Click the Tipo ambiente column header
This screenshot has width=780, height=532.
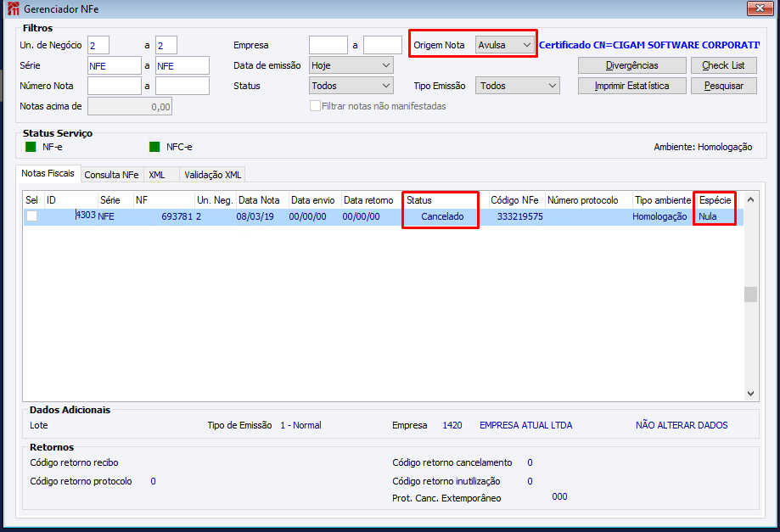click(x=663, y=200)
